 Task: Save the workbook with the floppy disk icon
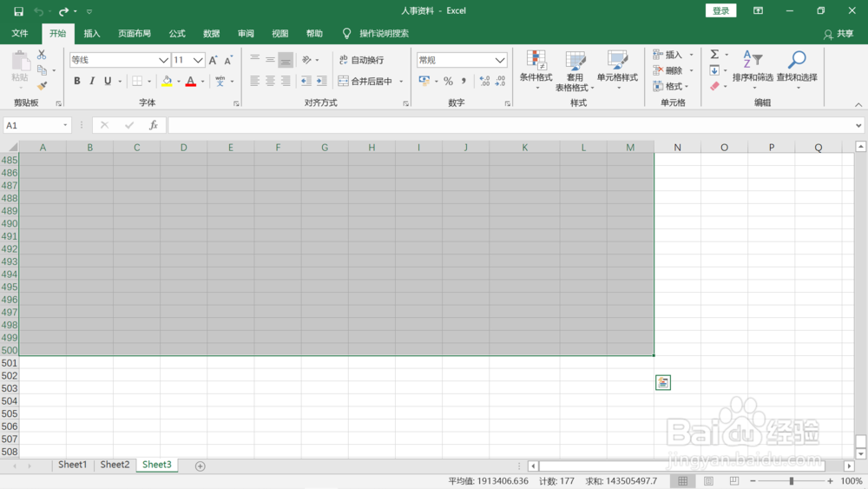point(18,11)
